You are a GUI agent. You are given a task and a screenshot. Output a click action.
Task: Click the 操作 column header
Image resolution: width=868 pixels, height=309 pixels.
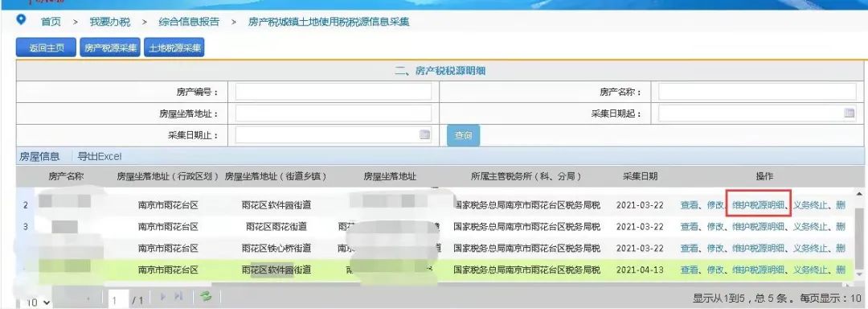[764, 177]
